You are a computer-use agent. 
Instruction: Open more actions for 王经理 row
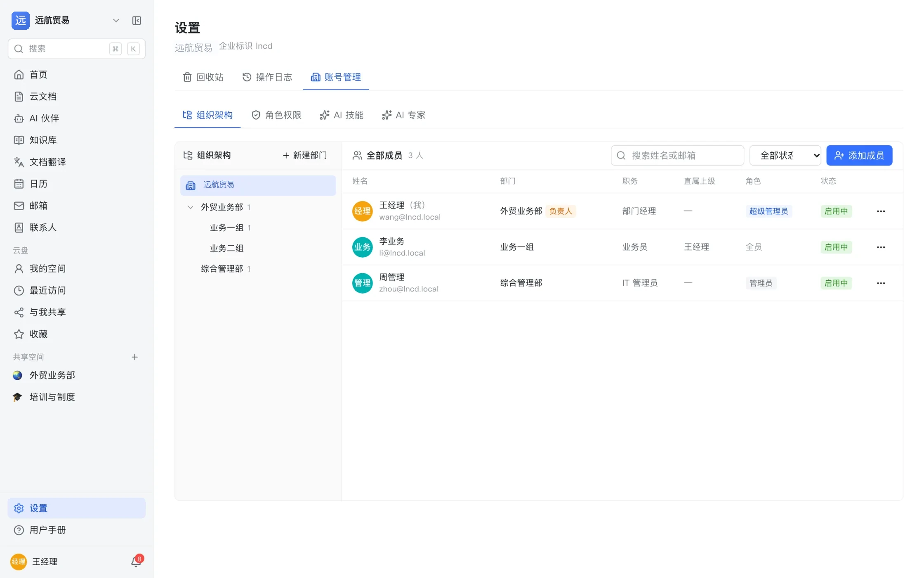click(881, 211)
